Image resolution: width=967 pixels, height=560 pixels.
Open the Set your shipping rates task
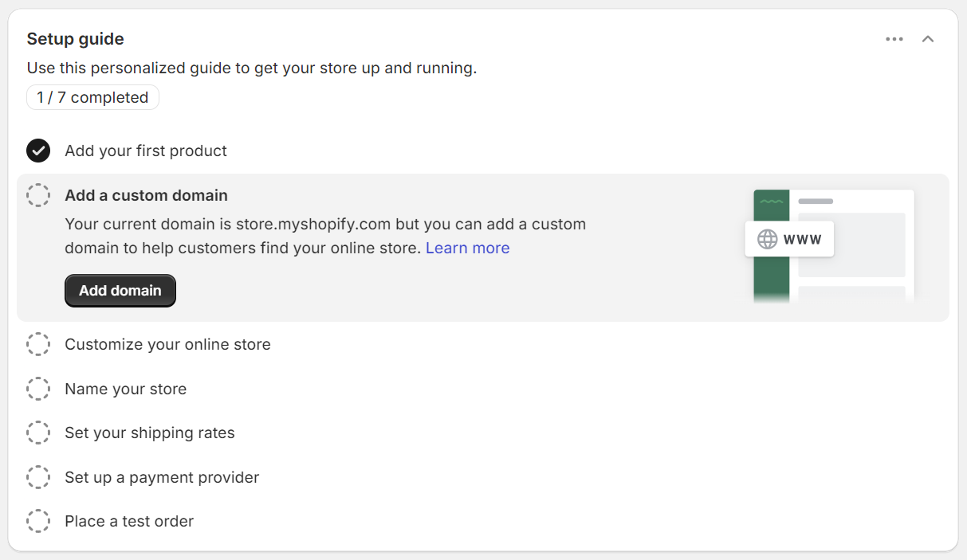click(150, 432)
